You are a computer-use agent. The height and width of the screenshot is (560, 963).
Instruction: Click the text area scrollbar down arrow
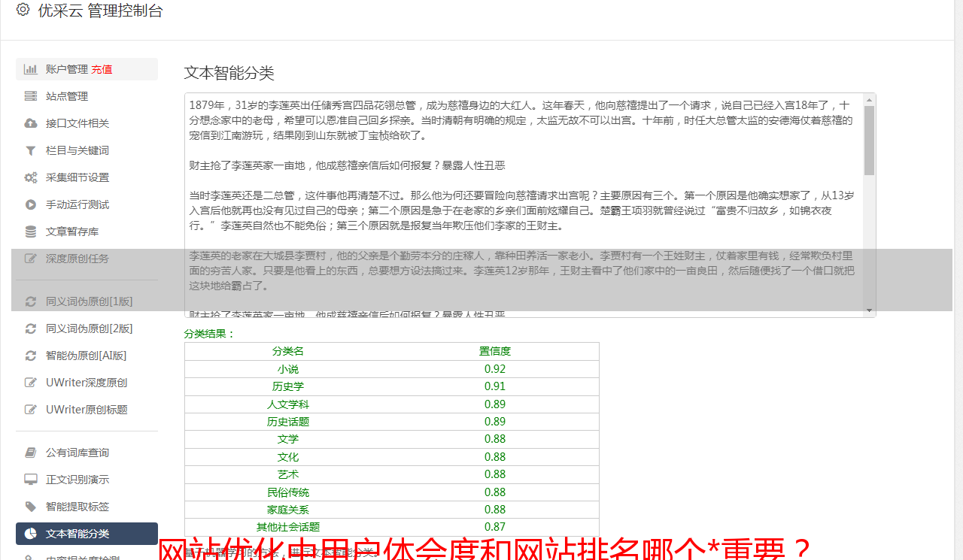click(x=870, y=310)
